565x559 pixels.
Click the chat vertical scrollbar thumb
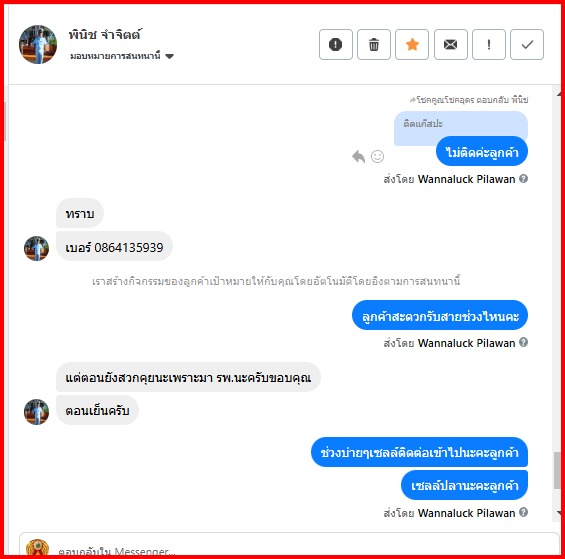(557, 470)
